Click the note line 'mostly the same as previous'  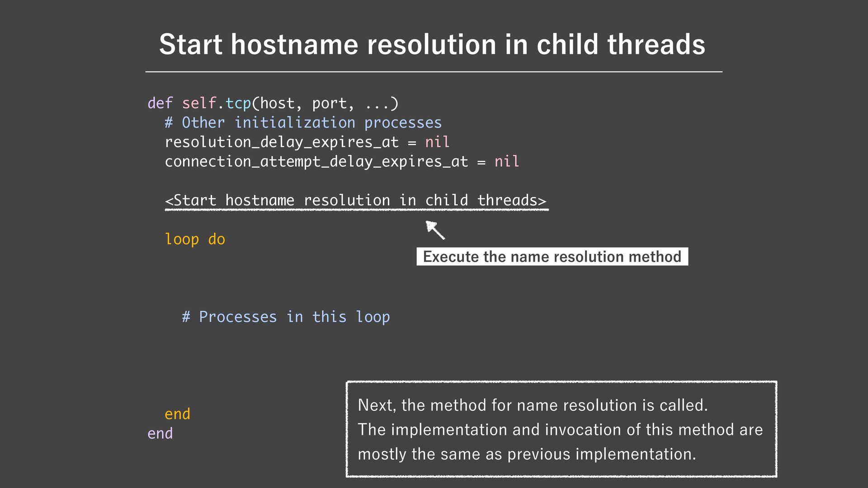(527, 454)
